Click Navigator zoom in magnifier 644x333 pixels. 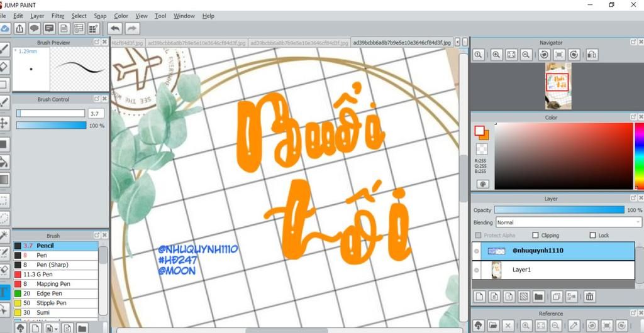point(496,55)
